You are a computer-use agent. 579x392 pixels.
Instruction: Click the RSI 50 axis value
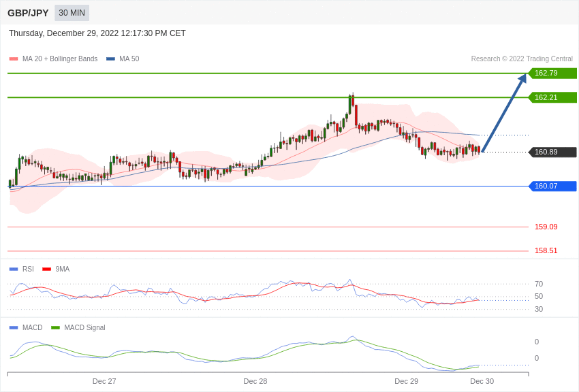539,296
